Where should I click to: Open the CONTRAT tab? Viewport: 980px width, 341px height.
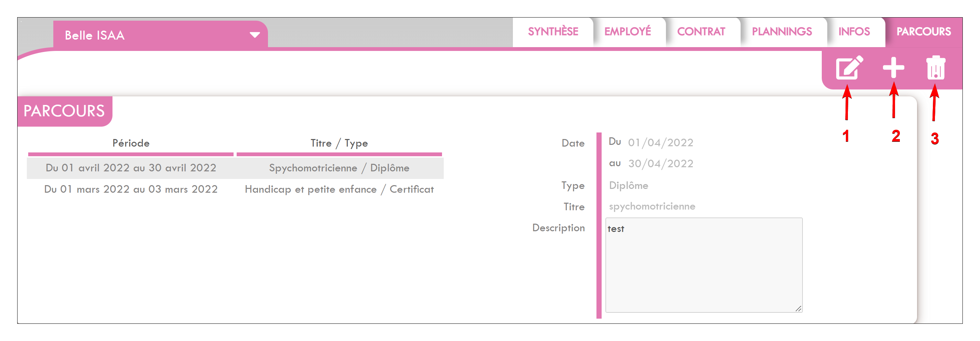pyautogui.click(x=701, y=32)
